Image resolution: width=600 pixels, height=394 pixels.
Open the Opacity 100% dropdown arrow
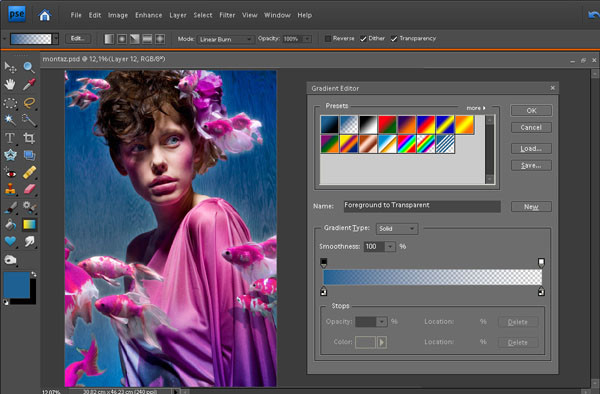click(307, 39)
